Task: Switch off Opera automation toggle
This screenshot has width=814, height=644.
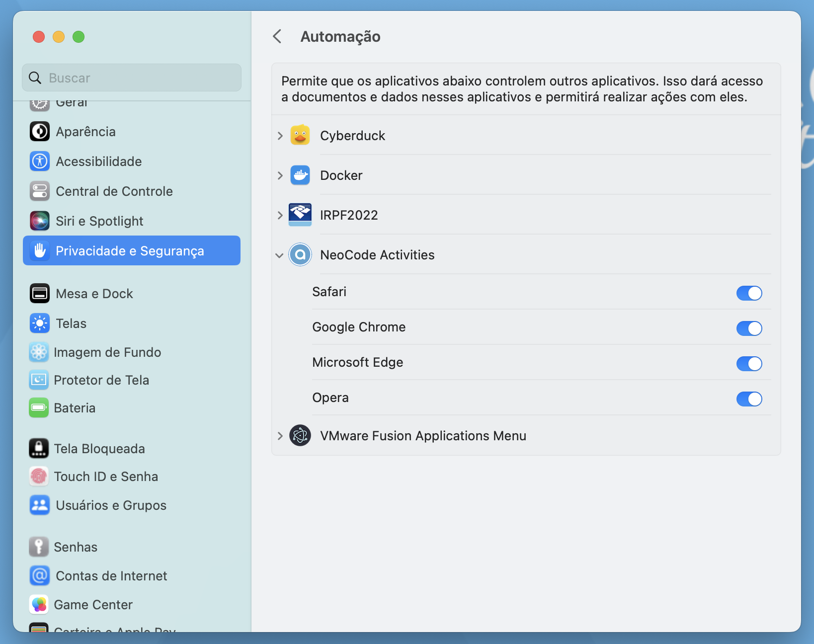Action: (749, 399)
